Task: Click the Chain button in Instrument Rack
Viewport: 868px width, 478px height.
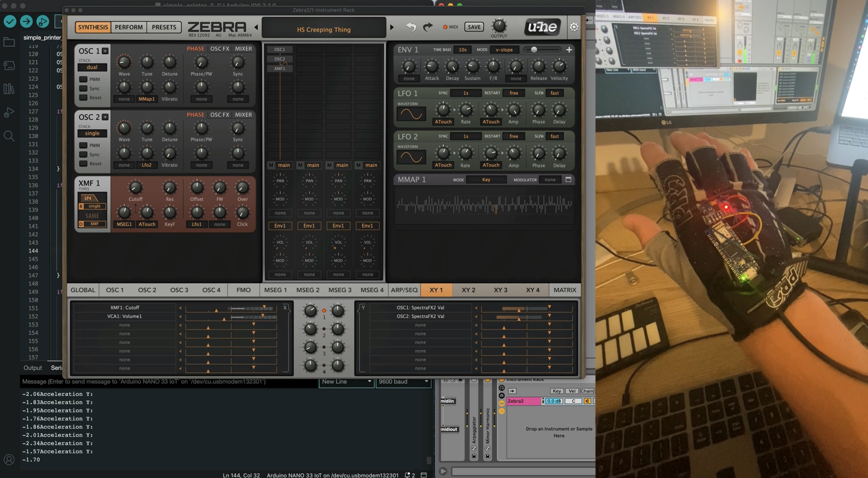Action: tap(587, 391)
